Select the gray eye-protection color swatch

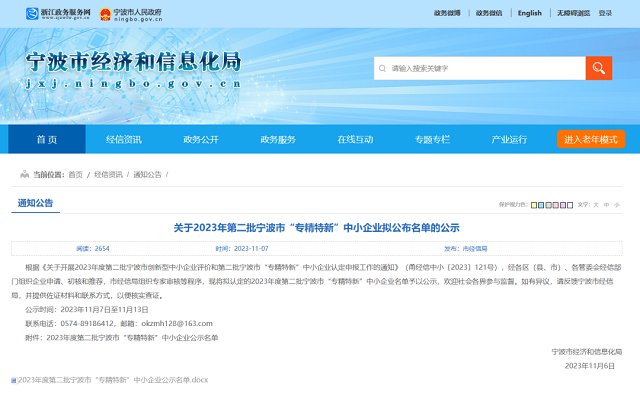pyautogui.click(x=548, y=205)
